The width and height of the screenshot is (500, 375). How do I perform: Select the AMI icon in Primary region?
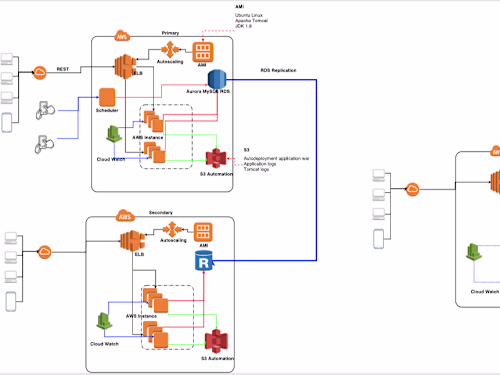point(203,52)
